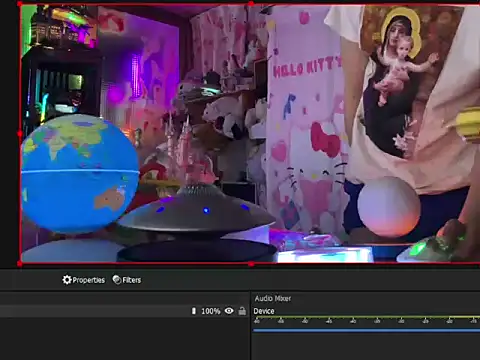Click the 100% value in the source row
The image size is (480, 360).
(x=211, y=311)
